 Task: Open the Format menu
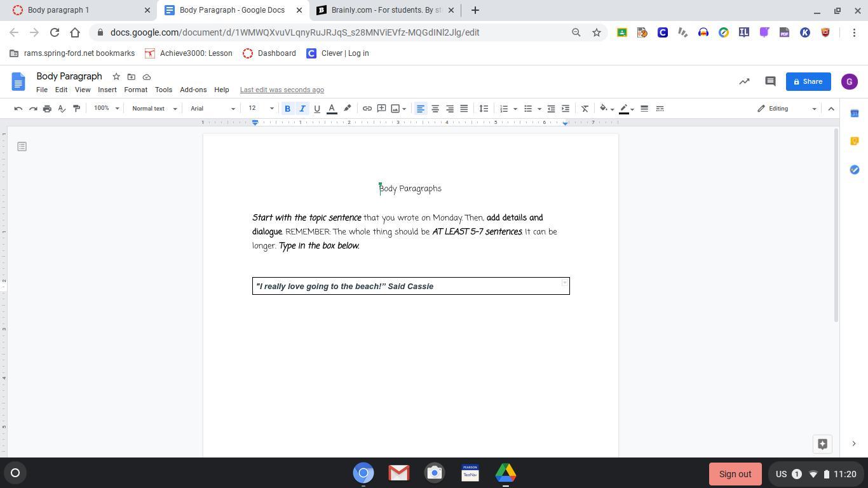click(x=135, y=90)
